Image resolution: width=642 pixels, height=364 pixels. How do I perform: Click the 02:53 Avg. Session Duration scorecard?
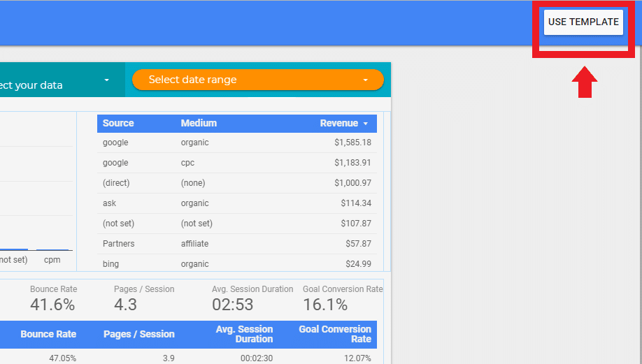(252, 299)
